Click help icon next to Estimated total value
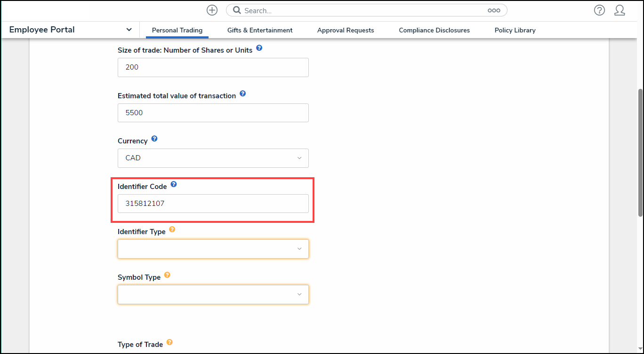Viewport: 644px width, 354px height. click(x=242, y=94)
